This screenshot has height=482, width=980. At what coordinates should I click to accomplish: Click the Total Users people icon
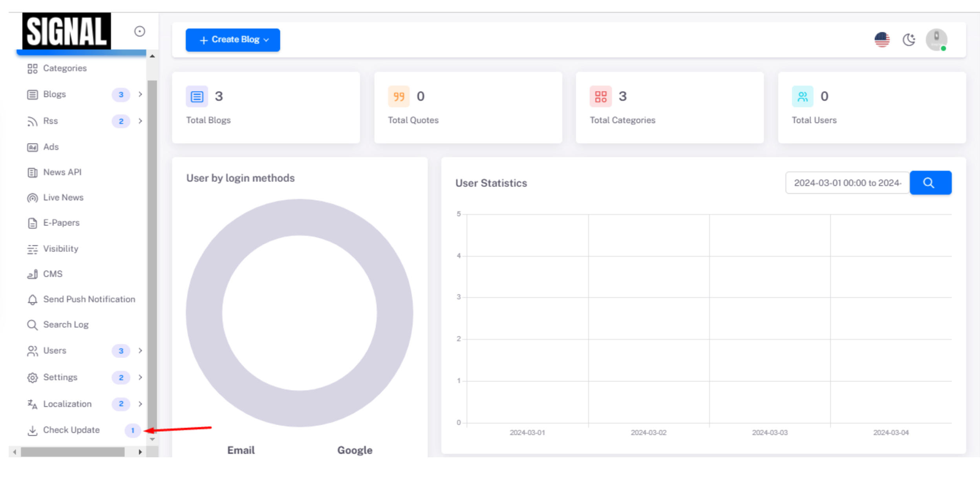tap(802, 96)
